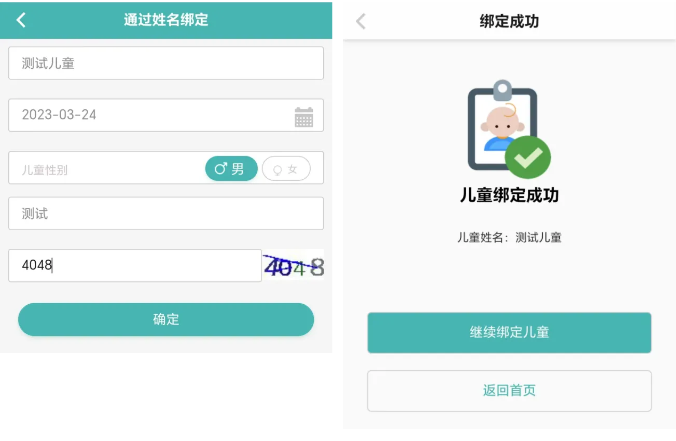The height and width of the screenshot is (441, 676).
Task: Submit the form with 确定
Action: (x=166, y=319)
